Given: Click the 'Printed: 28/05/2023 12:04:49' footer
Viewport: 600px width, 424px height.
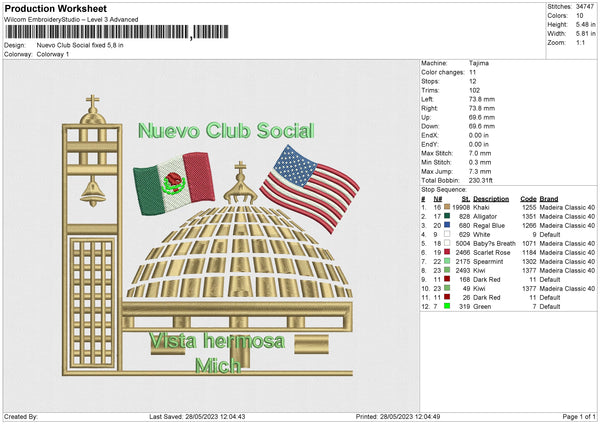Looking at the screenshot, I should click(x=398, y=416).
